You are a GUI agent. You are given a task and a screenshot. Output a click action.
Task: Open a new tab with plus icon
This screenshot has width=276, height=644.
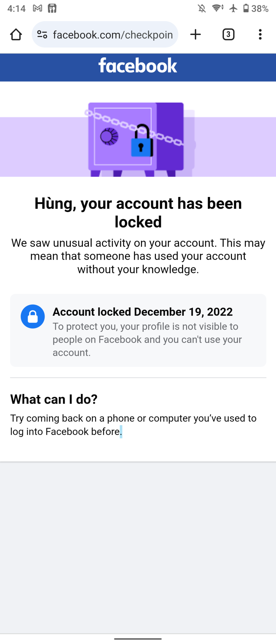(195, 35)
